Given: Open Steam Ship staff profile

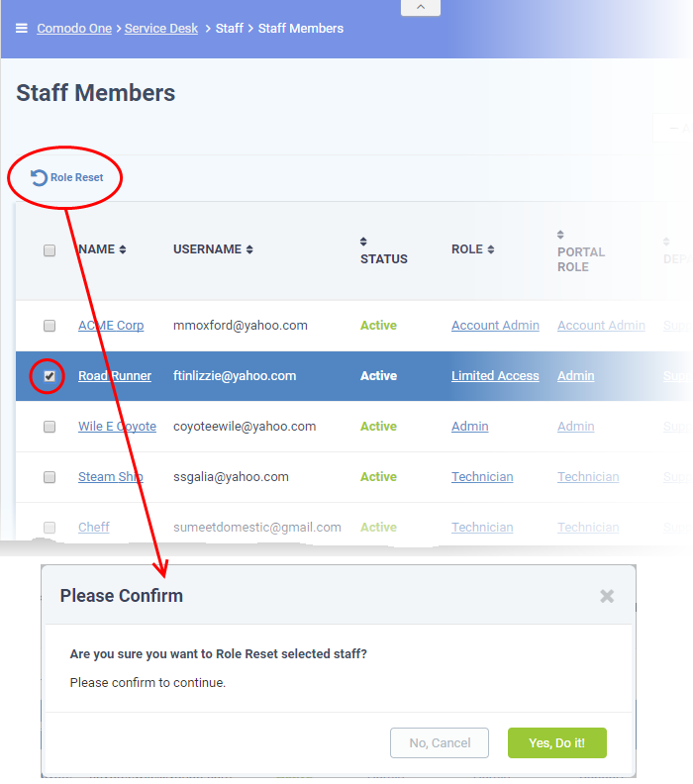Looking at the screenshot, I should [x=111, y=477].
